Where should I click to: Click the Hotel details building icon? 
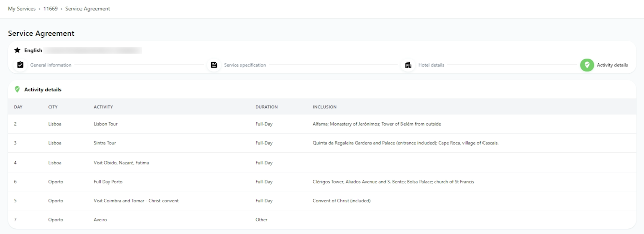(x=408, y=65)
